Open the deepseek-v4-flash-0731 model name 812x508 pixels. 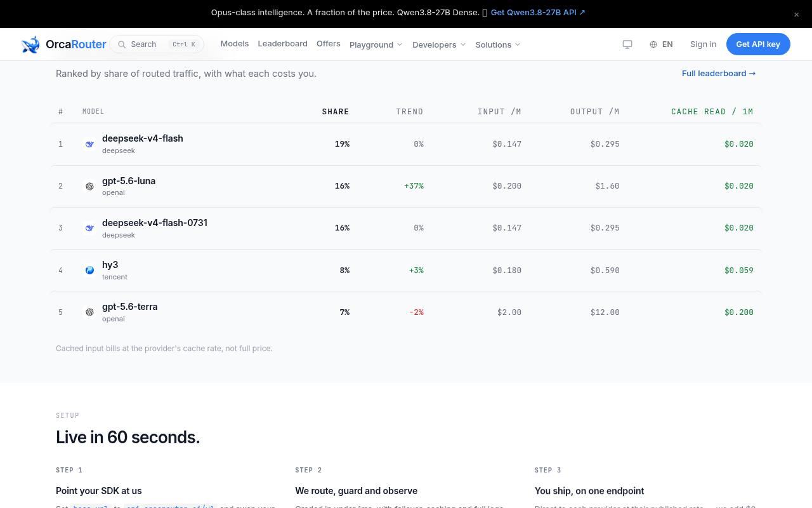(x=155, y=223)
